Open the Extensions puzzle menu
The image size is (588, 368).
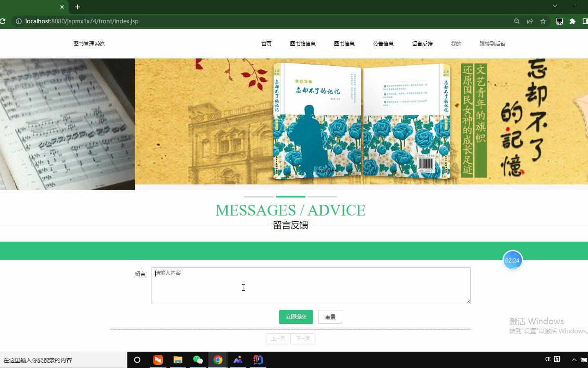[572, 21]
